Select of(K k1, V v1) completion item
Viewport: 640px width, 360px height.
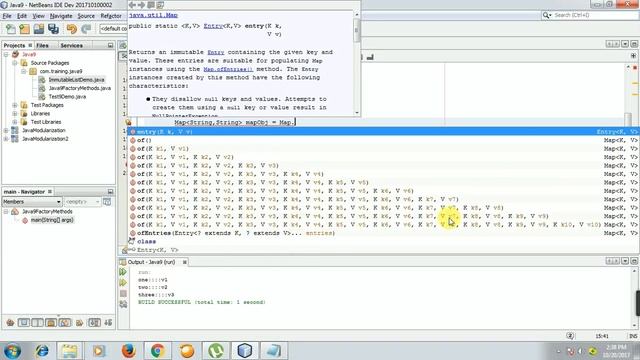[x=383, y=149]
